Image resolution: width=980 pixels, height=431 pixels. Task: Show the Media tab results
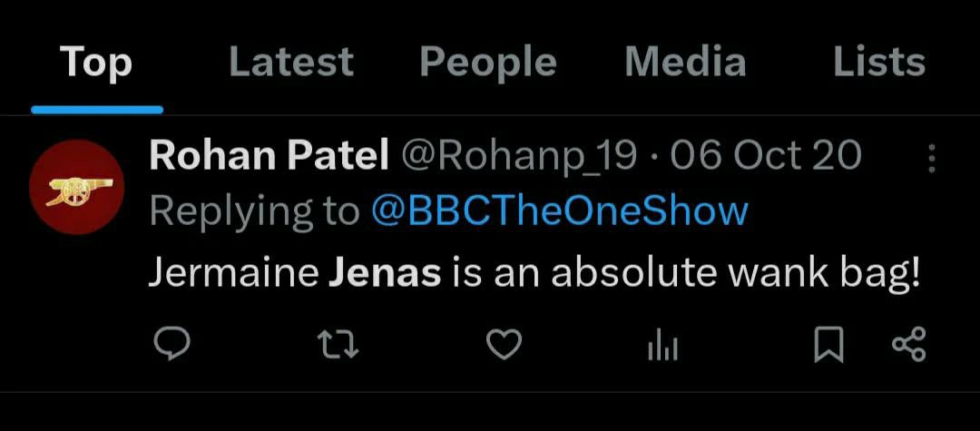pyautogui.click(x=685, y=63)
